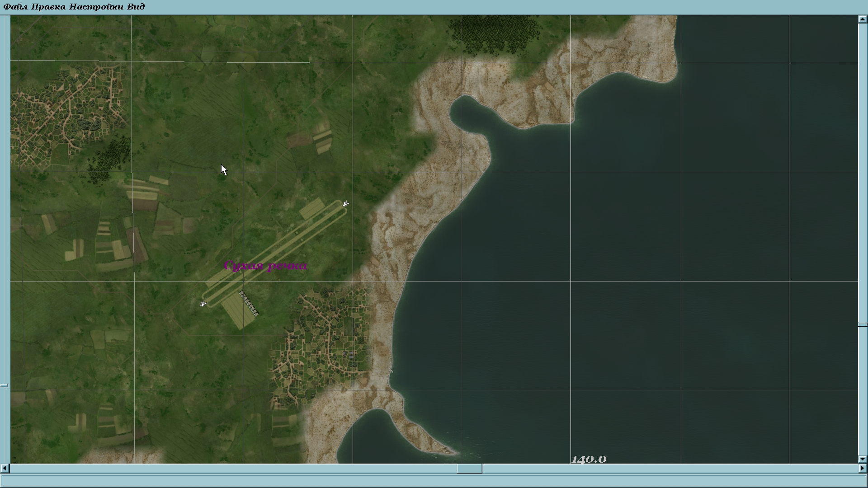Viewport: 868px width, 488px height.
Task: Click the horizontal scrollbar right arrow
Action: tap(863, 468)
